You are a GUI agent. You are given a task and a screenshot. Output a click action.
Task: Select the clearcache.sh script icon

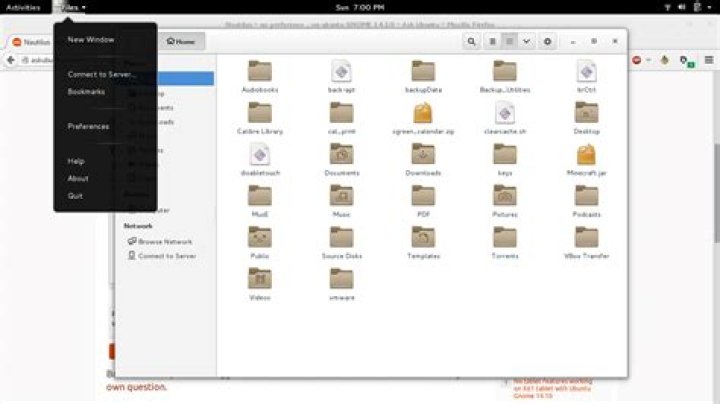click(505, 118)
